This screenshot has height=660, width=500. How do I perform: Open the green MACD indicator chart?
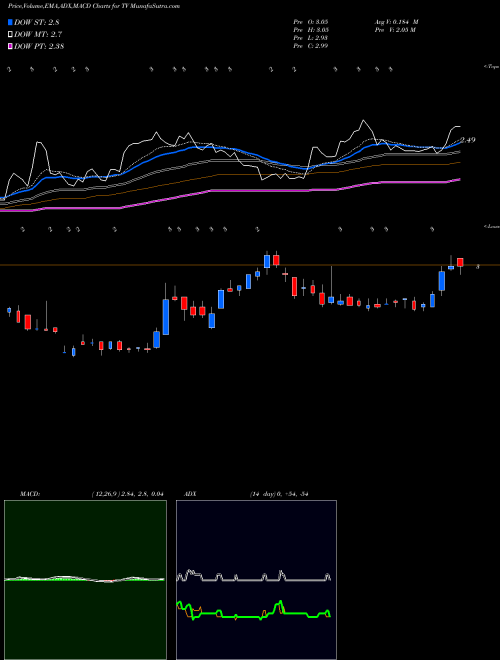pos(85,580)
